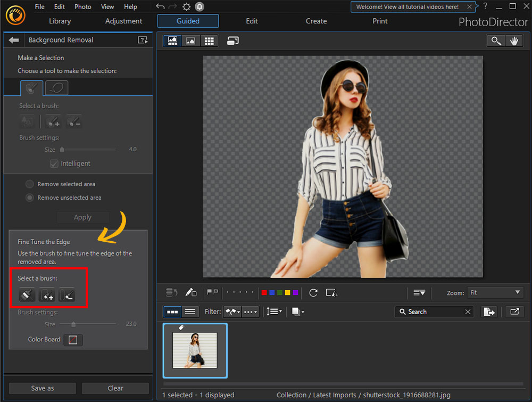Open the zoom magnifier tool
The height and width of the screenshot is (402, 532).
[x=495, y=40]
